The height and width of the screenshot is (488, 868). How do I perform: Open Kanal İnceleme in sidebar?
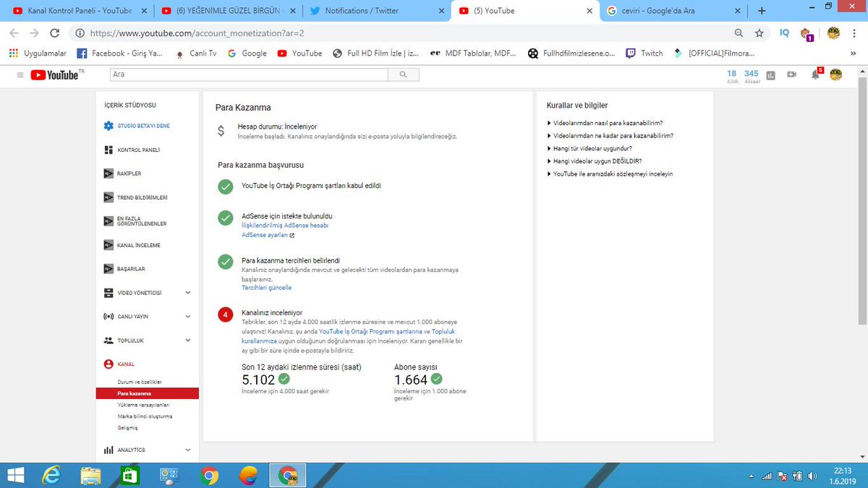click(x=138, y=245)
